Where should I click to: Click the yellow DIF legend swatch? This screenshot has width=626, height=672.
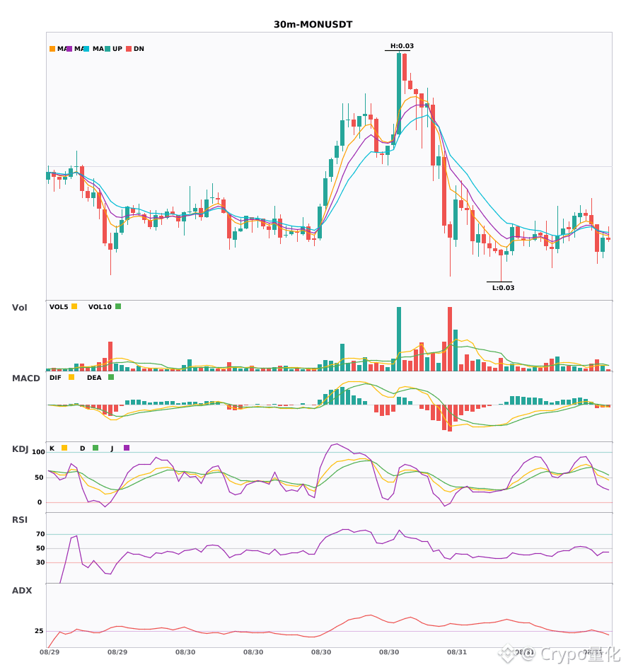tap(71, 377)
